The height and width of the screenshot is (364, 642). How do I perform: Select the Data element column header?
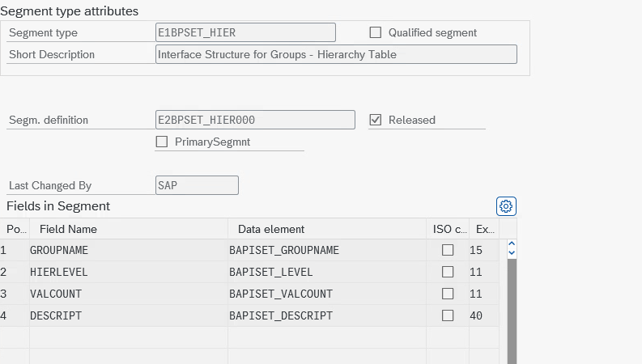(271, 229)
